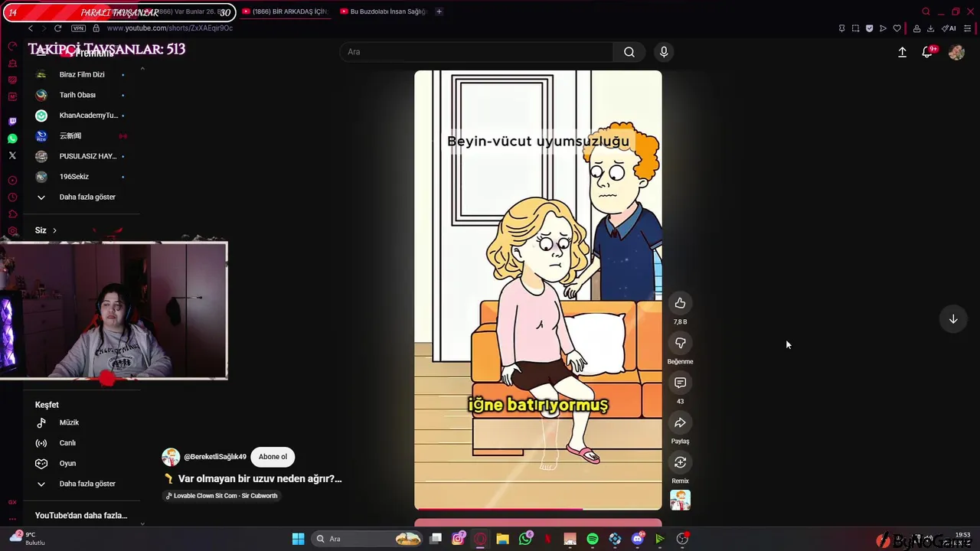The width and height of the screenshot is (980, 551).
Task: Open the weather widget showing 9°C Bulutlu
Action: (x=28, y=538)
